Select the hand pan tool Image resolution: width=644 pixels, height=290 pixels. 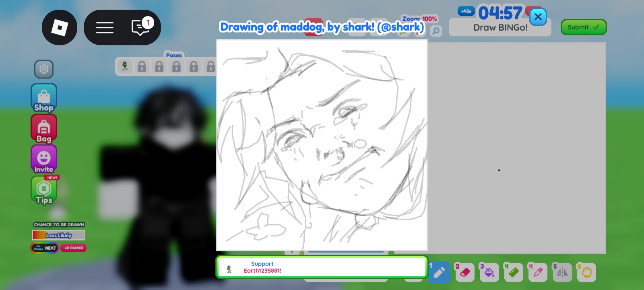click(586, 272)
